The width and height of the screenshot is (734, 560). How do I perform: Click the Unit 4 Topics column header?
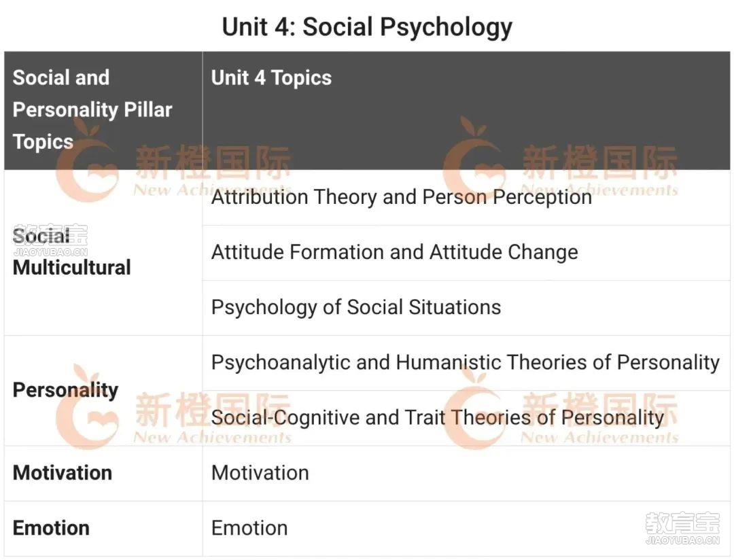click(x=271, y=77)
